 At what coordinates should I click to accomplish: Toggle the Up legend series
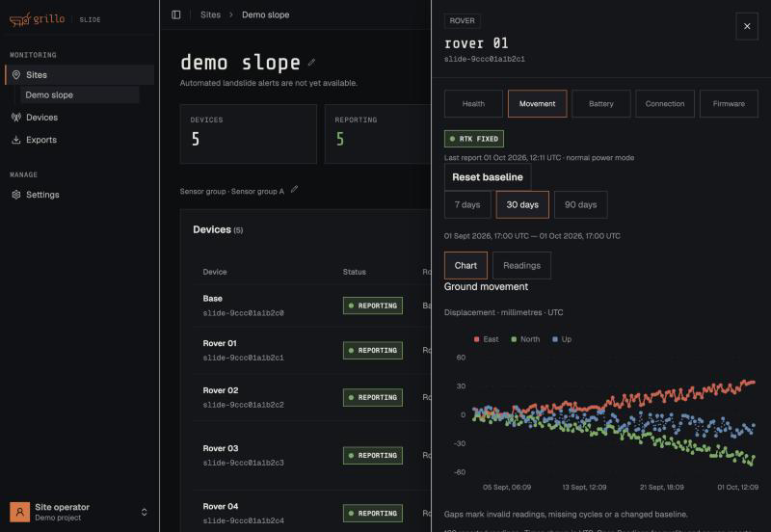(562, 339)
